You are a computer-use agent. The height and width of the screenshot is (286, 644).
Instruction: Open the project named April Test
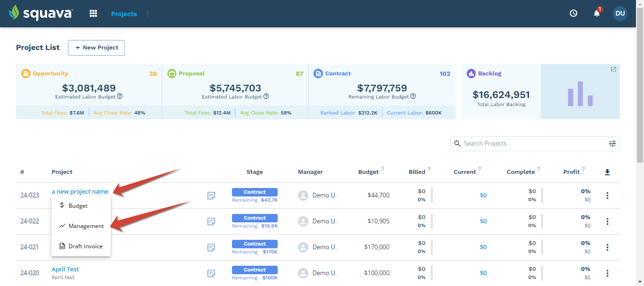[x=65, y=269]
